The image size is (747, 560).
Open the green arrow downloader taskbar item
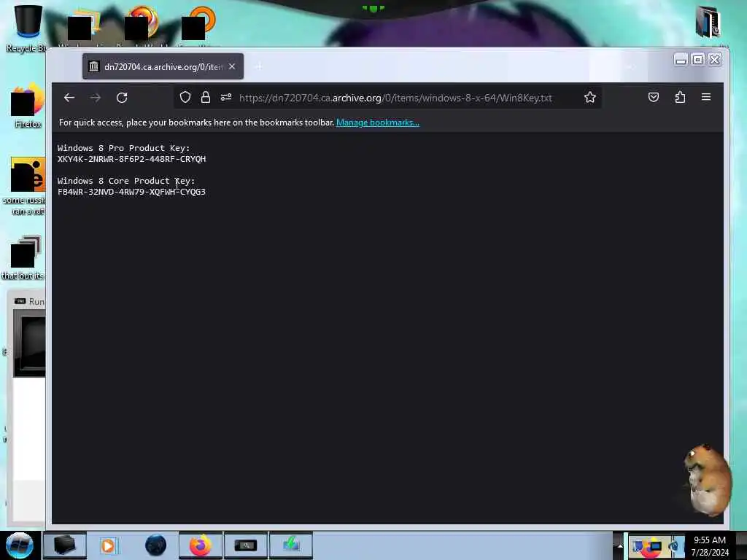tap(291, 545)
